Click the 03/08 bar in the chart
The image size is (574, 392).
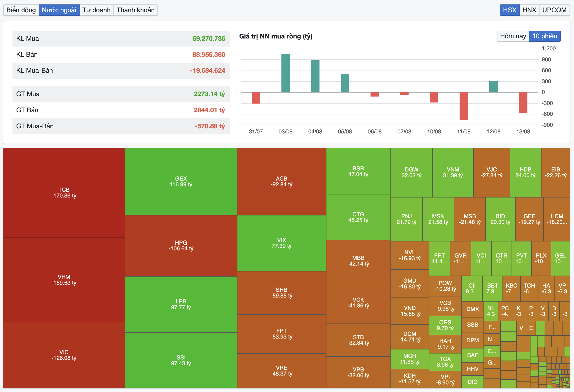[286, 73]
